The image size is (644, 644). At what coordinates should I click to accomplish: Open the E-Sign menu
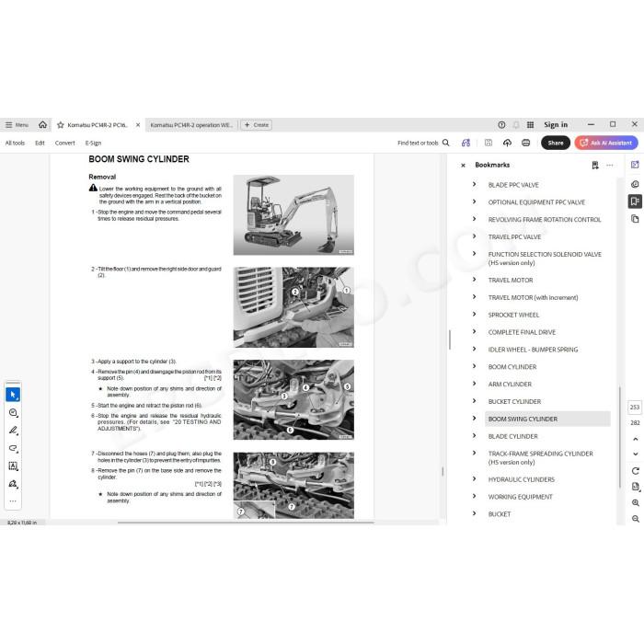93,143
